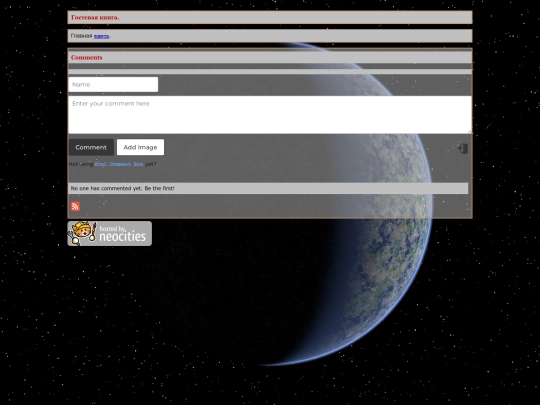Click the 'Enter your comment here' text area

pos(270,115)
